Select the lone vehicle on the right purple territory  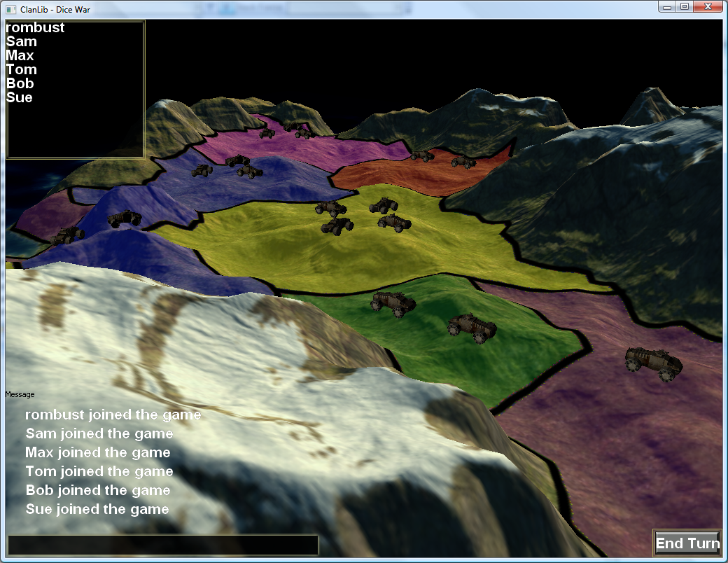(x=654, y=362)
